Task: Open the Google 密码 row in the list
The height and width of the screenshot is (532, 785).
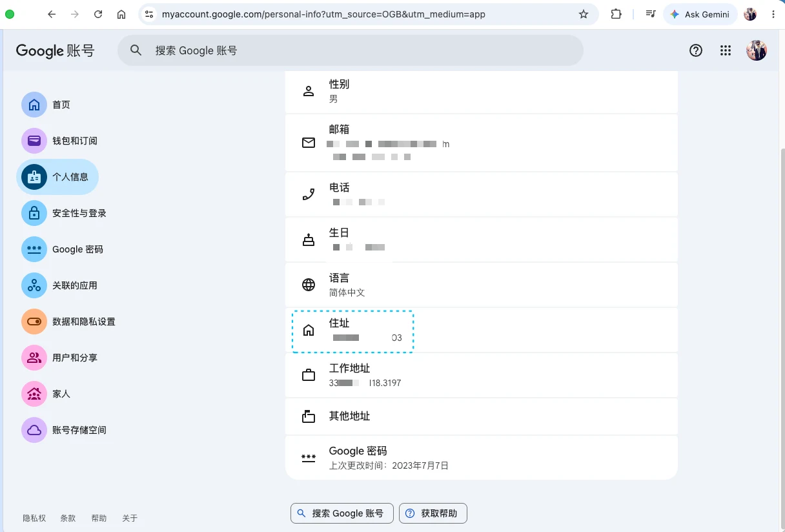Action: point(482,458)
